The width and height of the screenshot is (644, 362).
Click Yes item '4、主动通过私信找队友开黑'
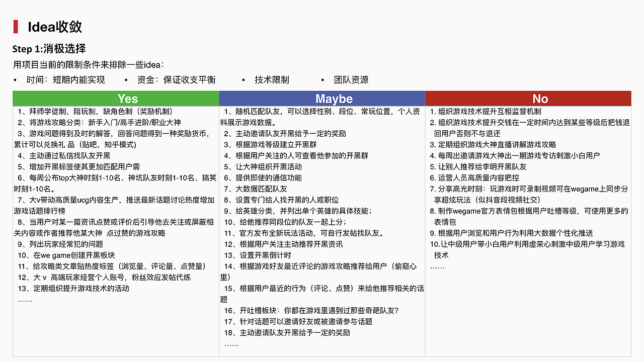[64, 156]
